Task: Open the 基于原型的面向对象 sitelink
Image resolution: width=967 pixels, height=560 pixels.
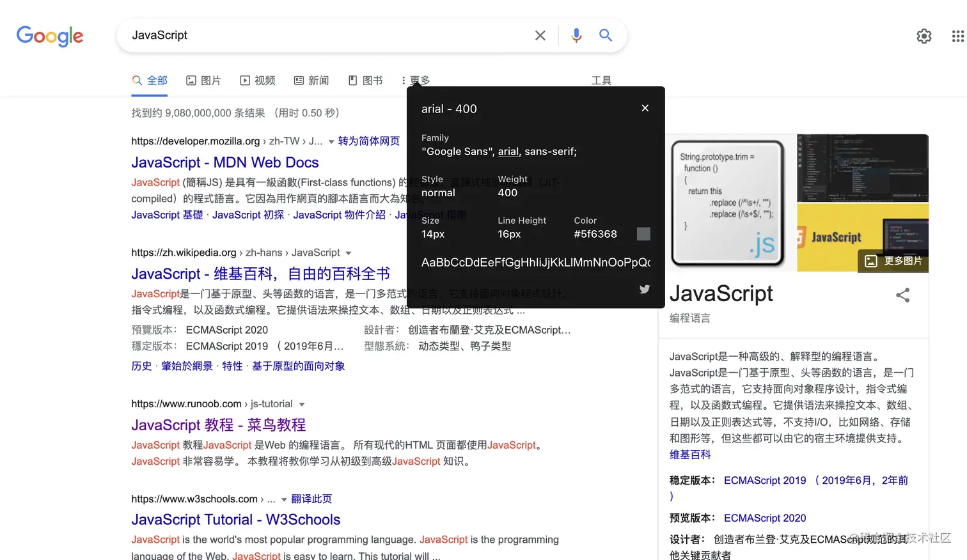Action: point(299,366)
